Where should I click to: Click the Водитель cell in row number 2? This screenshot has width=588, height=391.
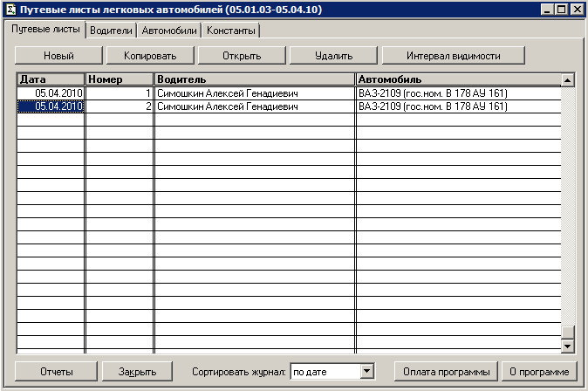(x=254, y=106)
